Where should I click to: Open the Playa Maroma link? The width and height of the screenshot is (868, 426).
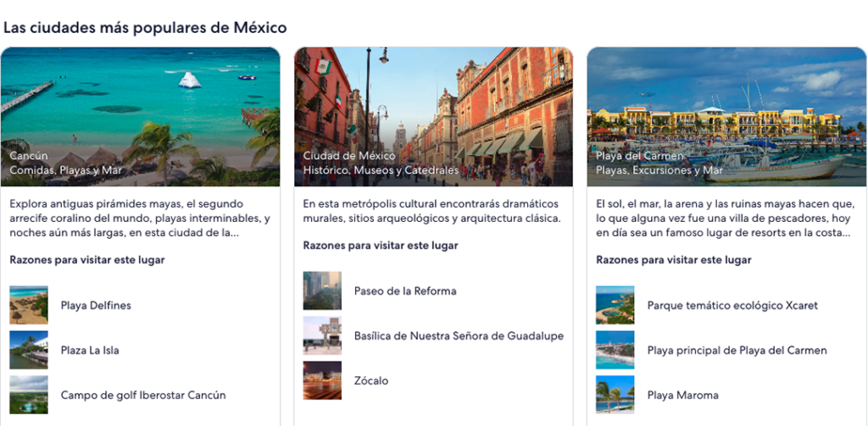coord(683,395)
